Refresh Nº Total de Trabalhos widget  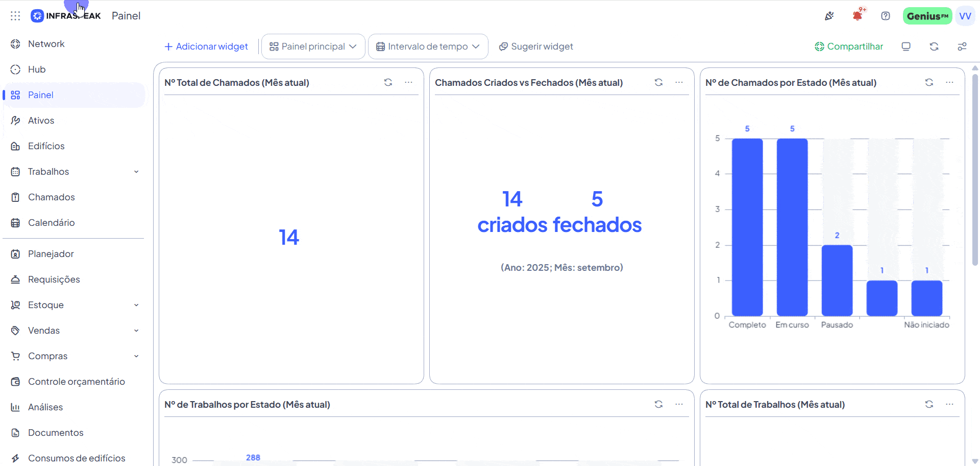[929, 404]
